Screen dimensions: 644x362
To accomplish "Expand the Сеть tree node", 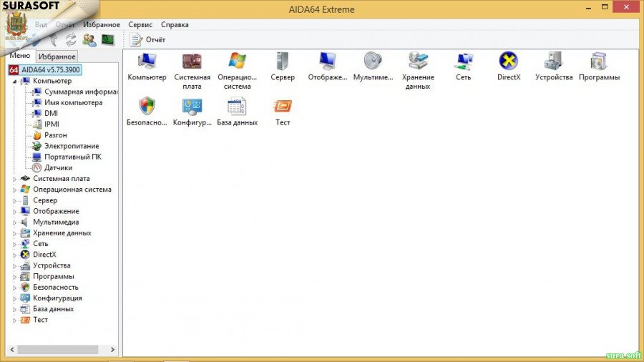I will click(x=14, y=244).
